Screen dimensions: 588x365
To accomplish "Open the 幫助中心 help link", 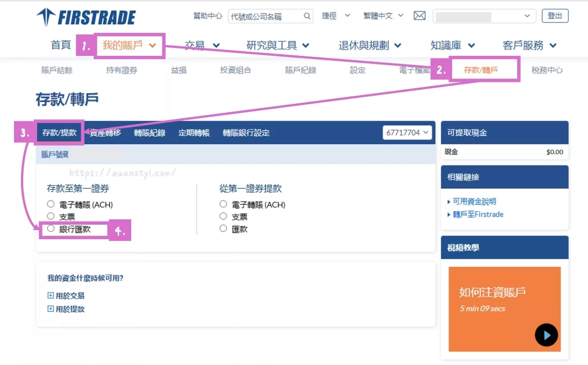I will tap(207, 16).
